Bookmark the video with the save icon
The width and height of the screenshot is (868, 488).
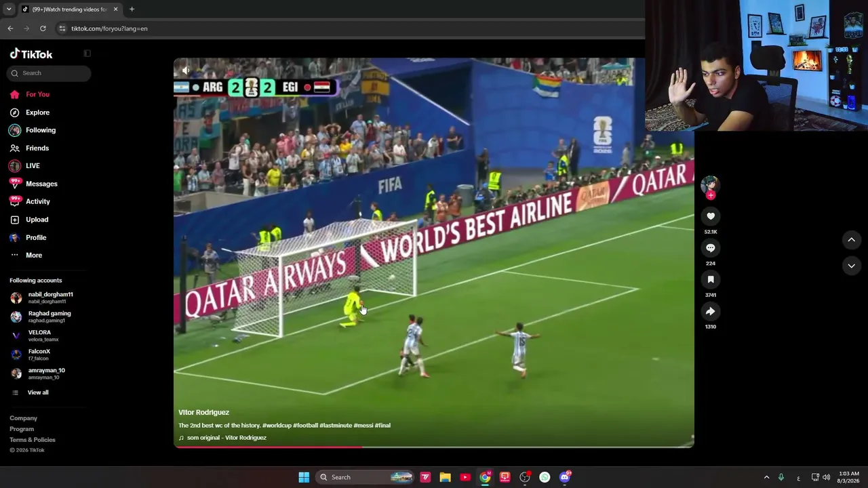pos(711,279)
